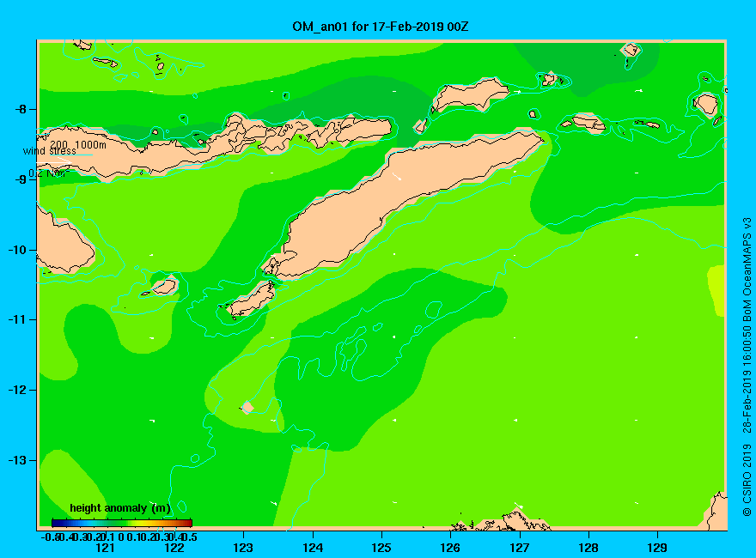Click the longitude label "121"
Viewport: 756px width, 558px height.
[105, 548]
